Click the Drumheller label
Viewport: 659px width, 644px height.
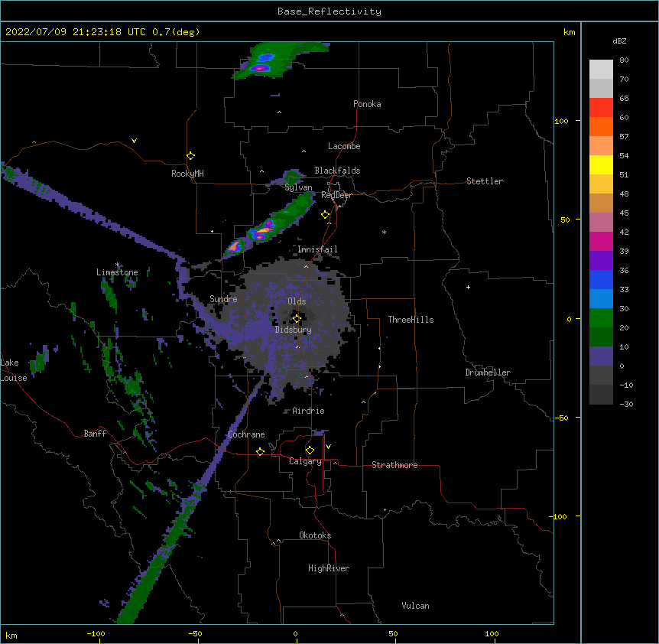pyautogui.click(x=488, y=372)
